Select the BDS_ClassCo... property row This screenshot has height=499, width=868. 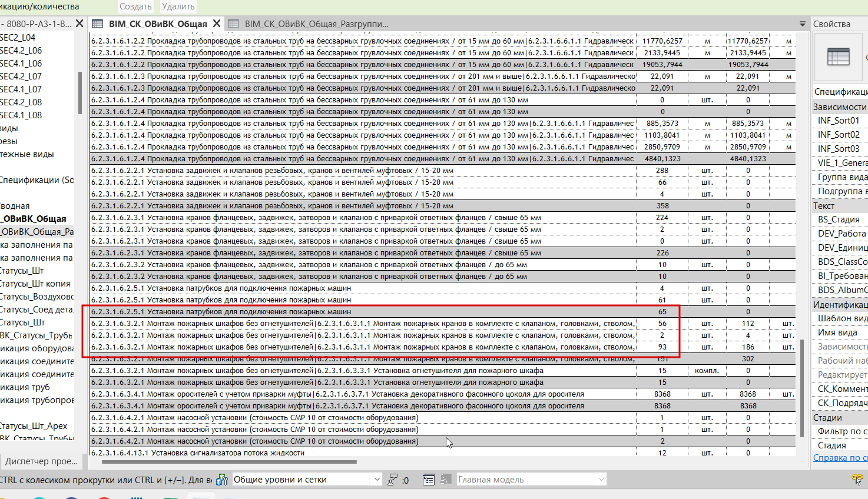[x=840, y=261]
